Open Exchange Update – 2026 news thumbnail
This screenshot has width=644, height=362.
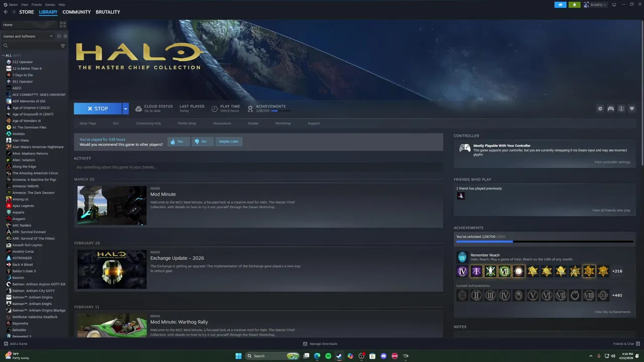click(x=112, y=269)
